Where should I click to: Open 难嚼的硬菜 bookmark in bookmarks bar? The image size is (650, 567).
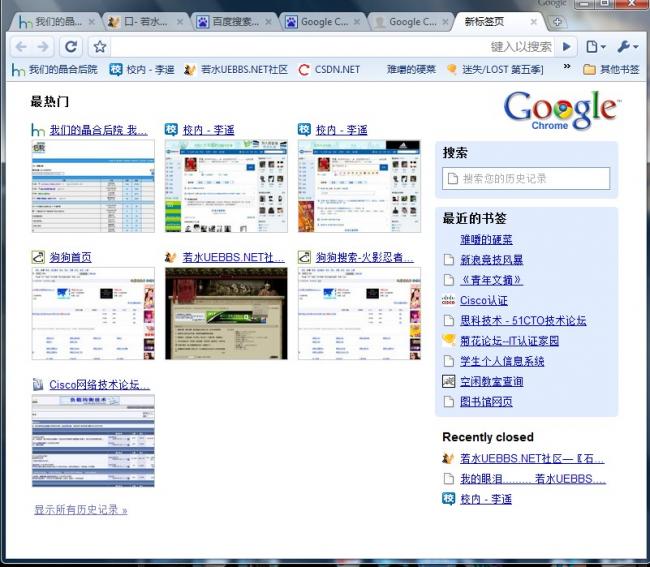[x=411, y=69]
